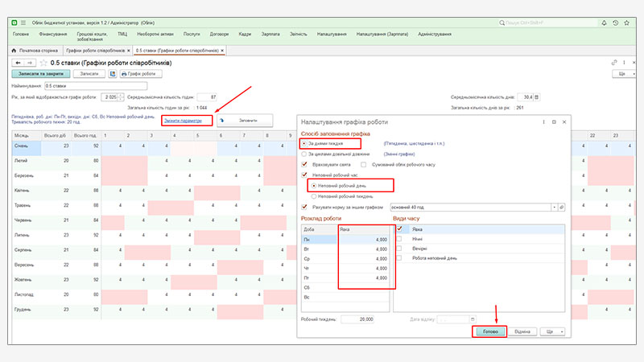
Task: Click the report icon beside Записати
Action: coord(113,73)
